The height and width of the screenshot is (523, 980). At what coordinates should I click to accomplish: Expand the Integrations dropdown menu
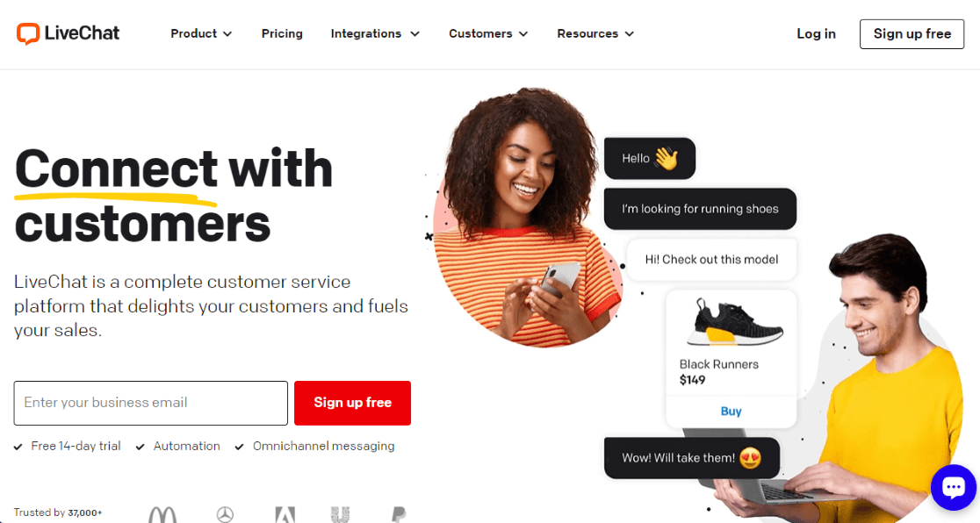pyautogui.click(x=375, y=33)
